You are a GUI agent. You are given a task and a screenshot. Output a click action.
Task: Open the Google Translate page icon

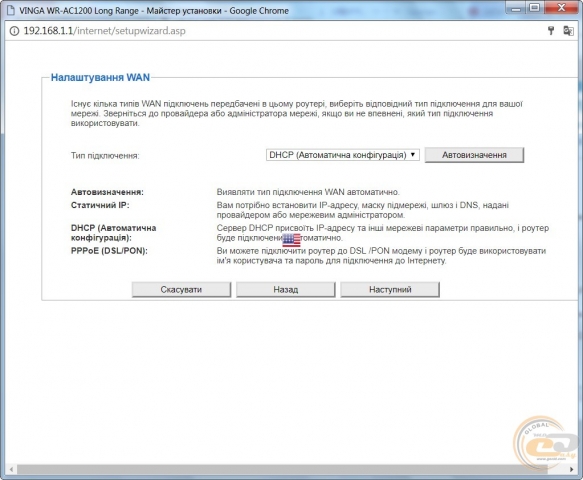click(x=568, y=31)
